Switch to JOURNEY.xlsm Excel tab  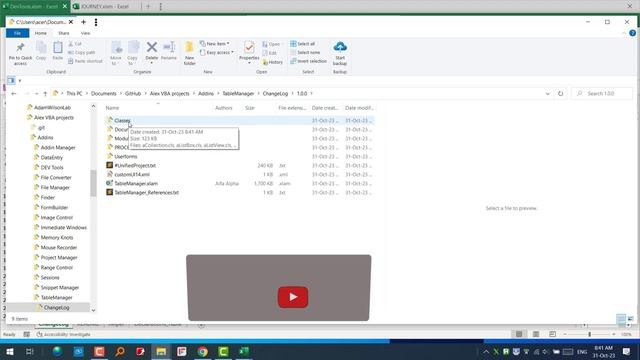pos(105,7)
